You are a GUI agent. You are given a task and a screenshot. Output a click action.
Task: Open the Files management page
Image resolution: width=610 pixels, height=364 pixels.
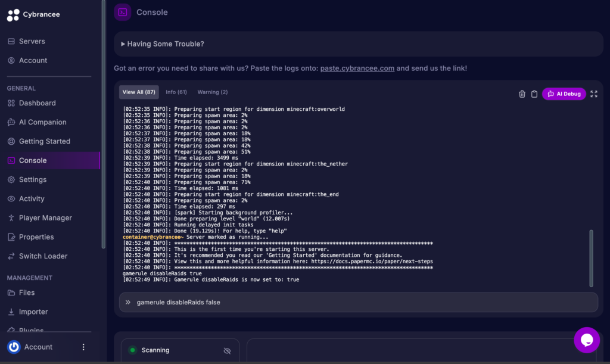point(27,293)
